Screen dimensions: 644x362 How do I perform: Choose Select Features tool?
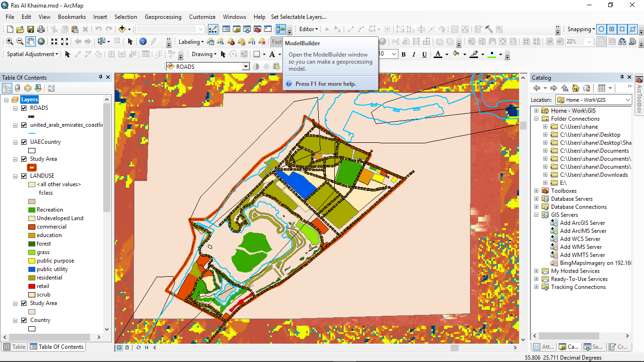[x=101, y=41]
